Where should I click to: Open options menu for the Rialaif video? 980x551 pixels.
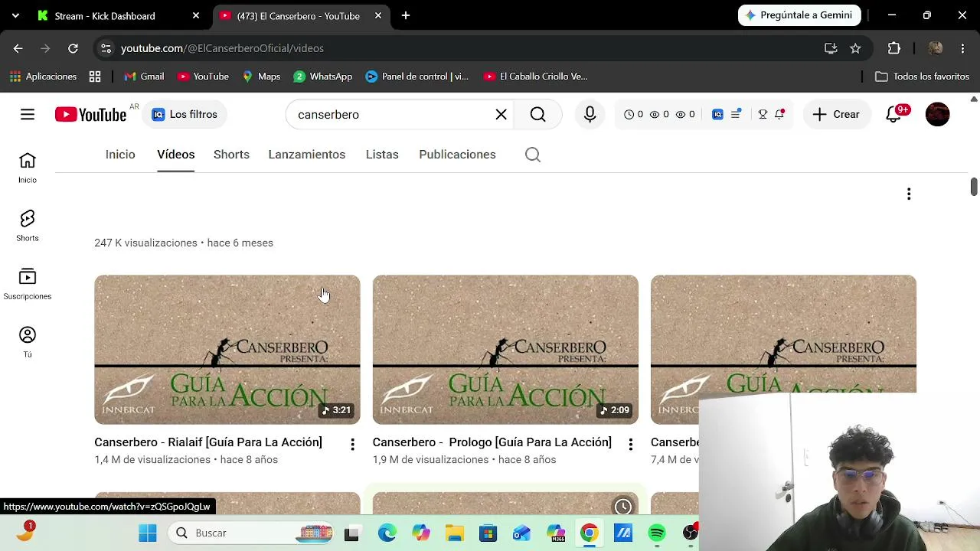352,444
